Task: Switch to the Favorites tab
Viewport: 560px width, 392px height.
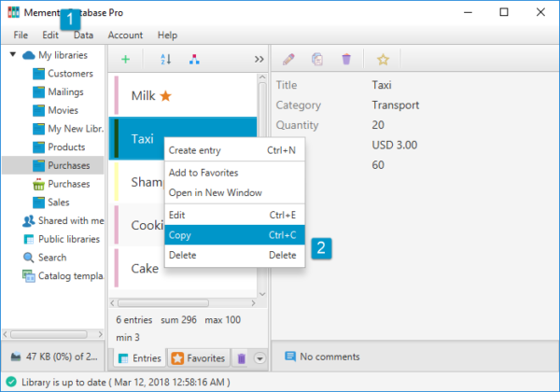Action: (198, 358)
